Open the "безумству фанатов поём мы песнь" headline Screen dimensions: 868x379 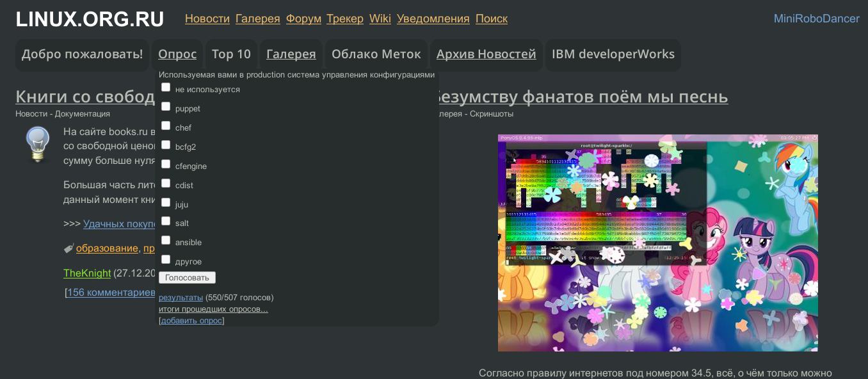583,97
